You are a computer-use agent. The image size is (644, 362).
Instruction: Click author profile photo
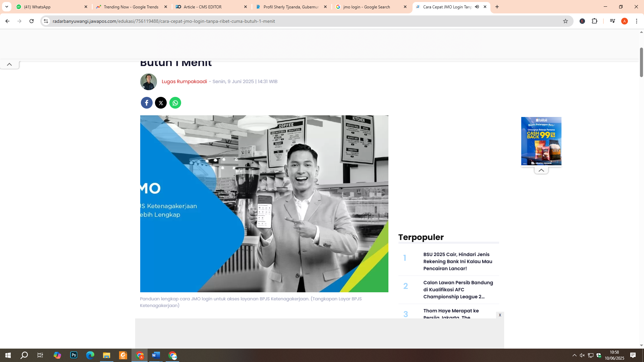(x=149, y=82)
